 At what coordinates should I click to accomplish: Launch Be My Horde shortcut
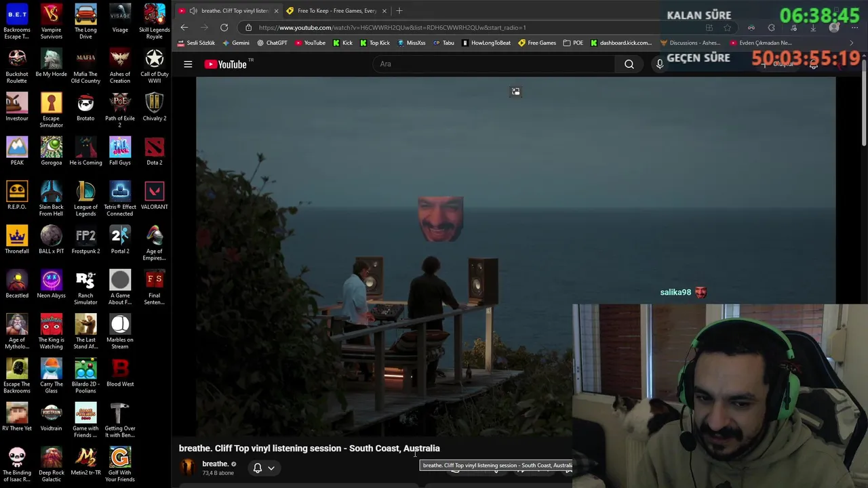(x=51, y=62)
